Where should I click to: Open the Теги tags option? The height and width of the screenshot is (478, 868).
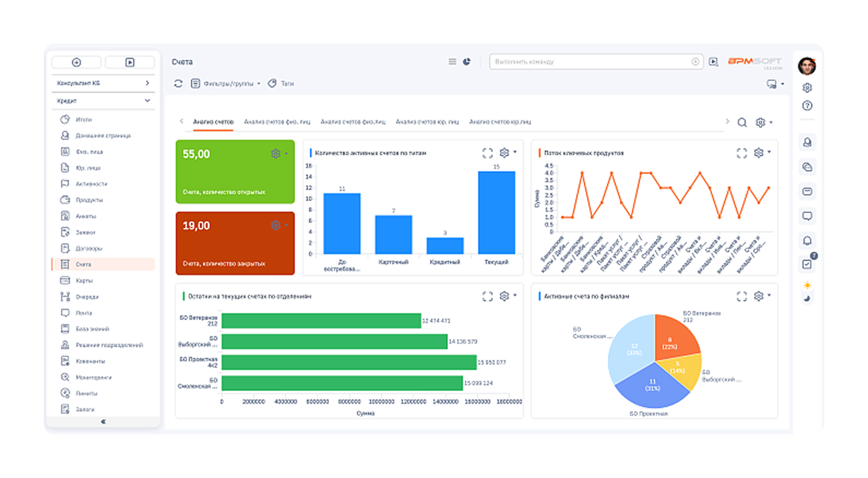tap(281, 83)
